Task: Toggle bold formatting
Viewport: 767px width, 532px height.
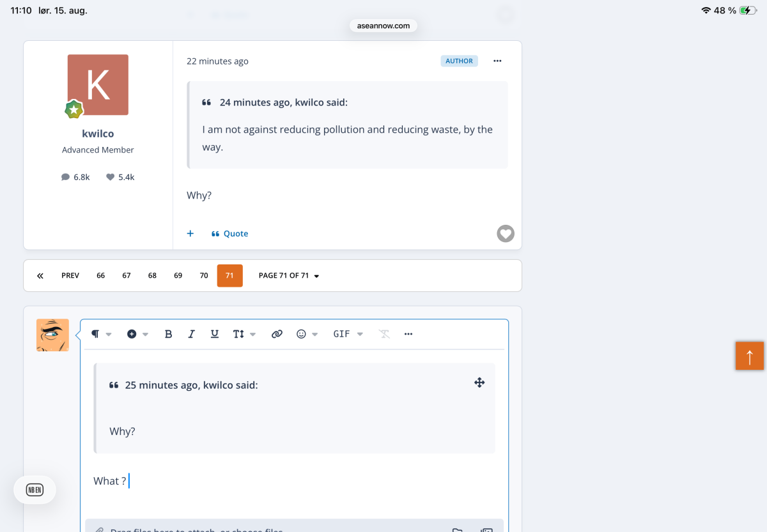Action: 169,334
